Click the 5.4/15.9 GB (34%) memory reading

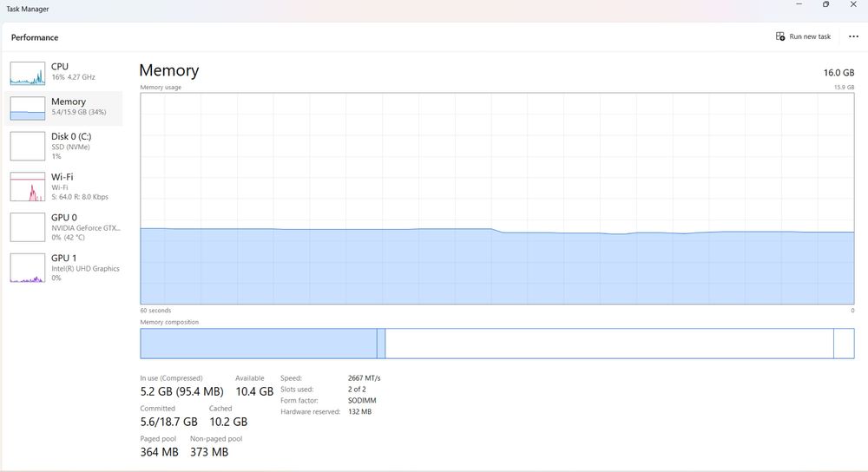[x=79, y=112]
